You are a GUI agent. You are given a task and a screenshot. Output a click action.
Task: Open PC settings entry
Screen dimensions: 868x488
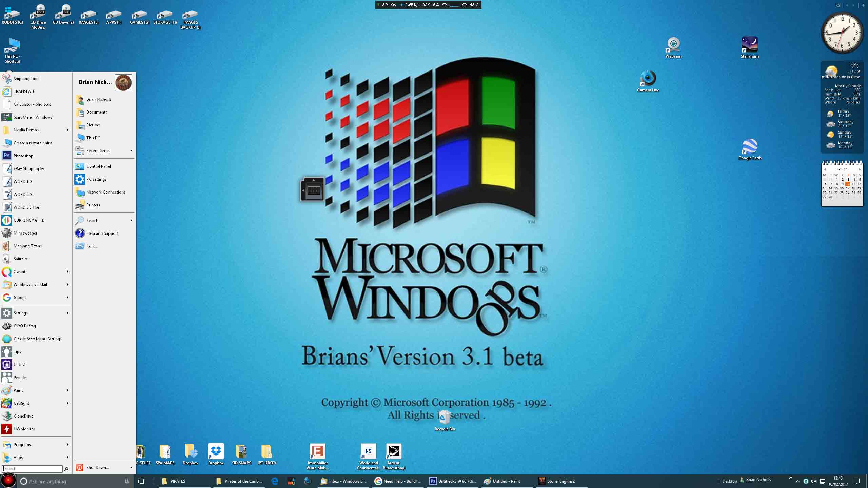click(104, 179)
